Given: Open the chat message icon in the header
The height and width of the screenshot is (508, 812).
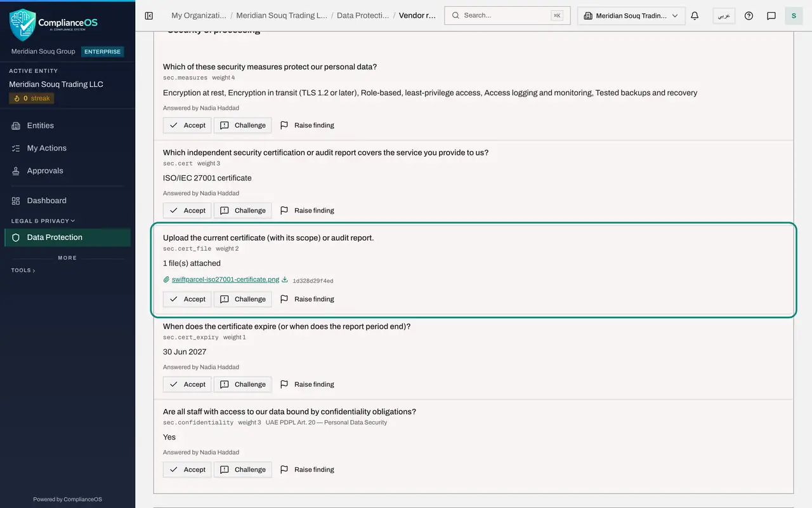Looking at the screenshot, I should pyautogui.click(x=771, y=16).
